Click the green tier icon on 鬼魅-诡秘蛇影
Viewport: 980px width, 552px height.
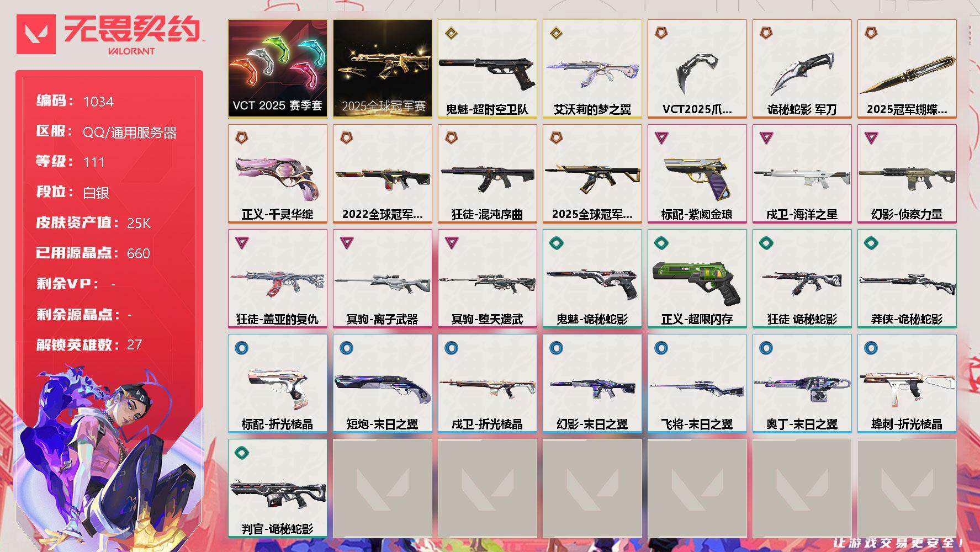click(x=556, y=242)
